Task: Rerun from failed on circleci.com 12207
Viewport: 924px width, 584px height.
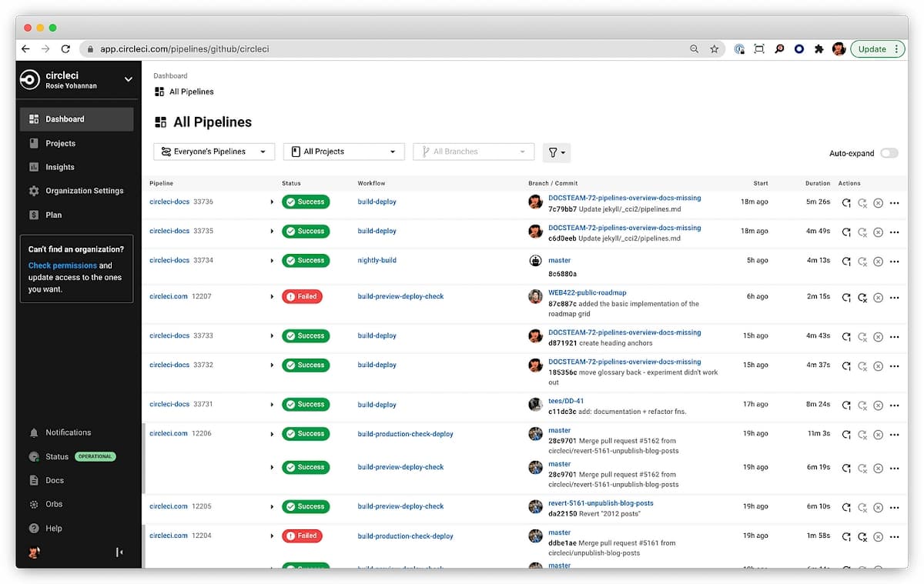Action: 862,298
